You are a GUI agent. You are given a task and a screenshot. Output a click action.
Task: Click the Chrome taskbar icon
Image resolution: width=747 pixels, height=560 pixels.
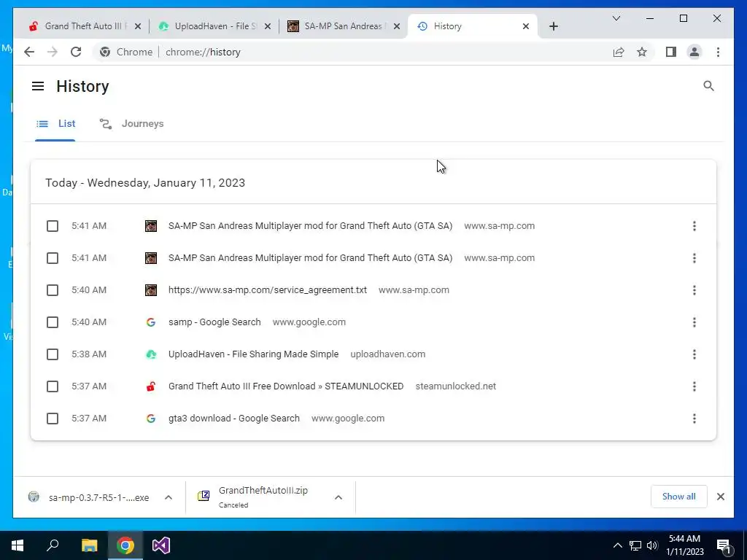125,545
